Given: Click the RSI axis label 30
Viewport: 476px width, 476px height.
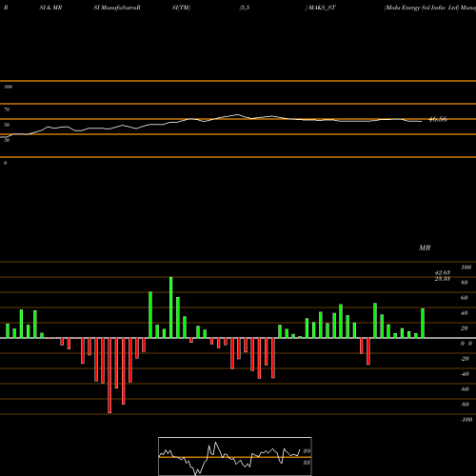Looking at the screenshot, I should [7, 140].
